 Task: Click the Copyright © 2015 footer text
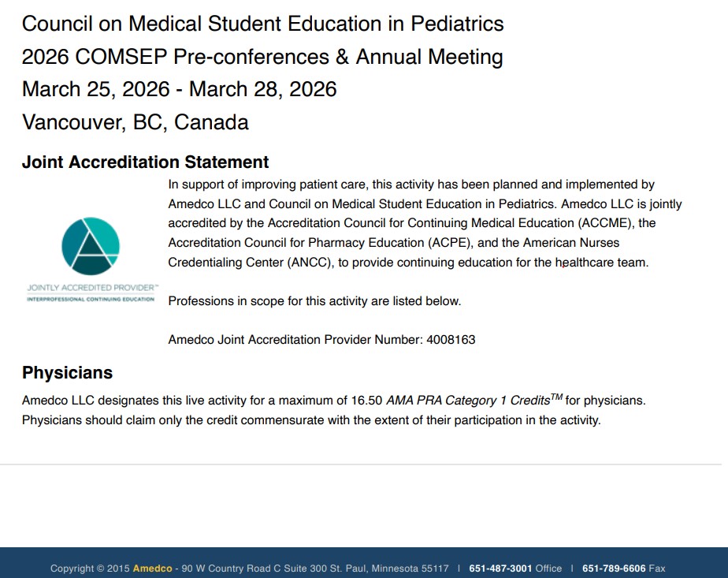90,568
